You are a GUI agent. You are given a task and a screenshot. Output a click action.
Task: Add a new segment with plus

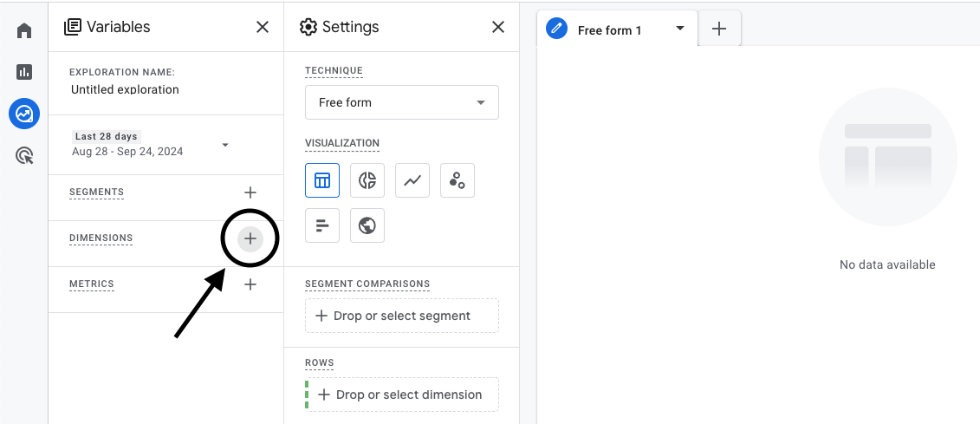click(x=250, y=192)
